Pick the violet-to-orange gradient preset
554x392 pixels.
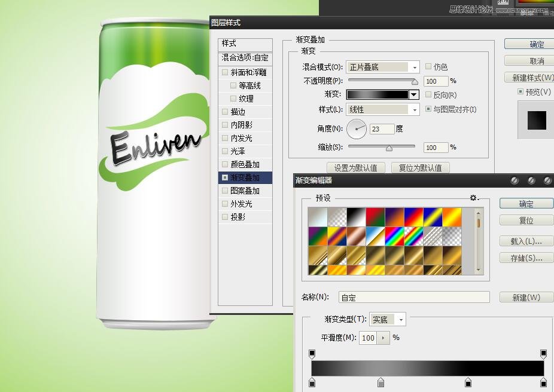394,217
